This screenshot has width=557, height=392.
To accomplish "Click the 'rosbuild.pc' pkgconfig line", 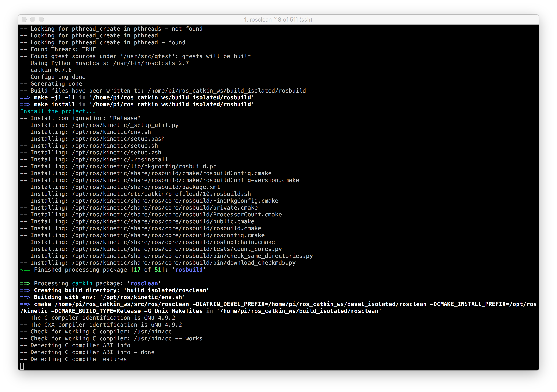I will point(118,166).
